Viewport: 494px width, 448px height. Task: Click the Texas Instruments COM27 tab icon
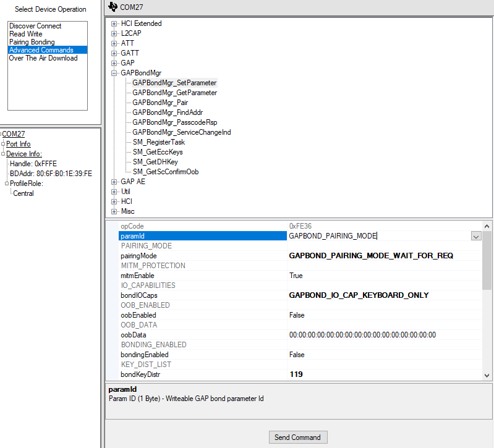[113, 7]
